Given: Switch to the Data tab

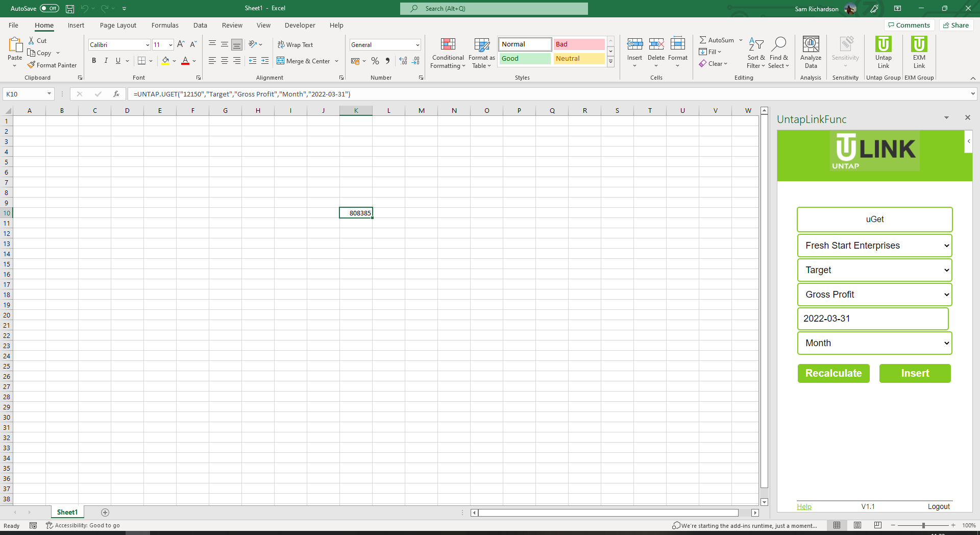Looking at the screenshot, I should [200, 25].
